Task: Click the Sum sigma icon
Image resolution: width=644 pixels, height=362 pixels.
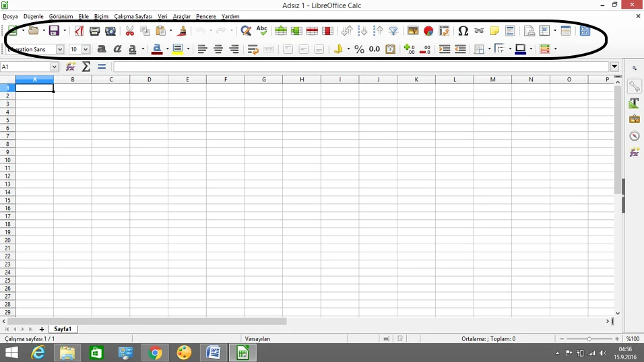Action: [86, 67]
